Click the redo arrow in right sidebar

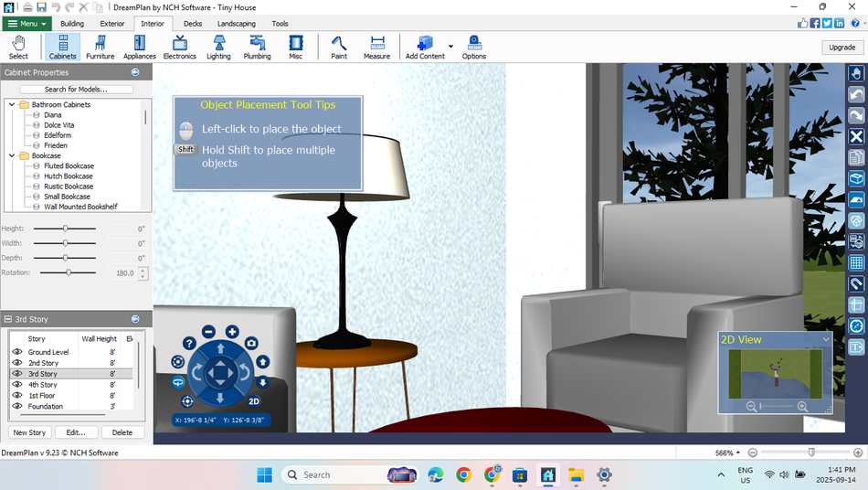pos(856,116)
